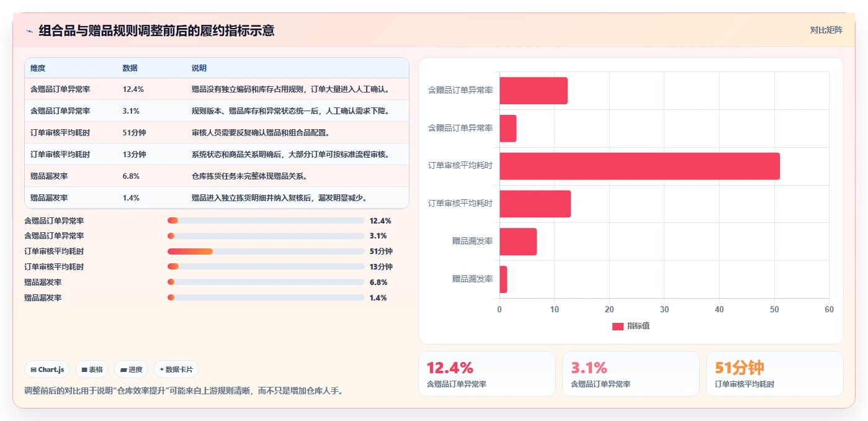Select the 数据卡片 chip label
The width and height of the screenshot is (868, 421).
(179, 369)
